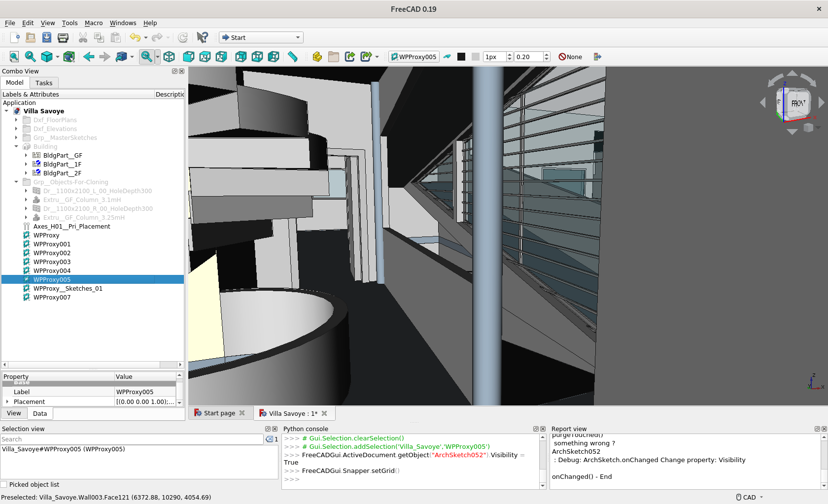The width and height of the screenshot is (828, 504).
Task: Toggle Draft construction mode icon
Action: 447,57
